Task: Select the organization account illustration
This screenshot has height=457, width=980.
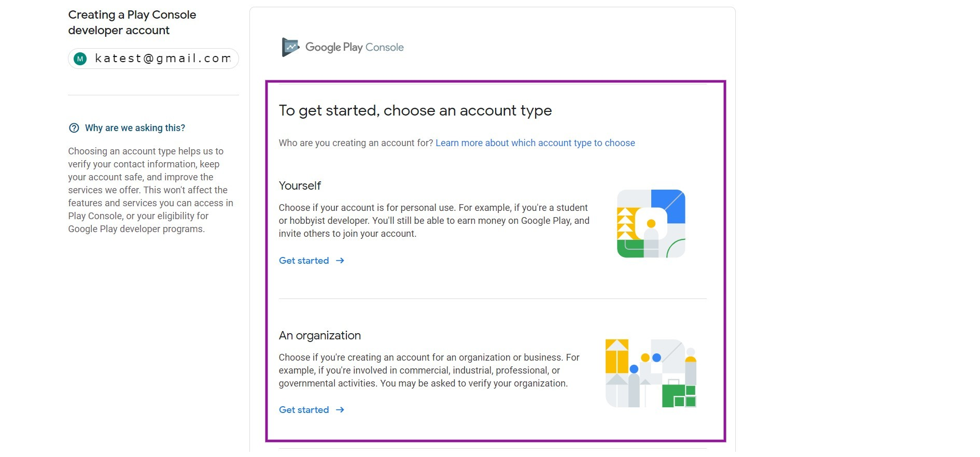Action: [x=651, y=373]
